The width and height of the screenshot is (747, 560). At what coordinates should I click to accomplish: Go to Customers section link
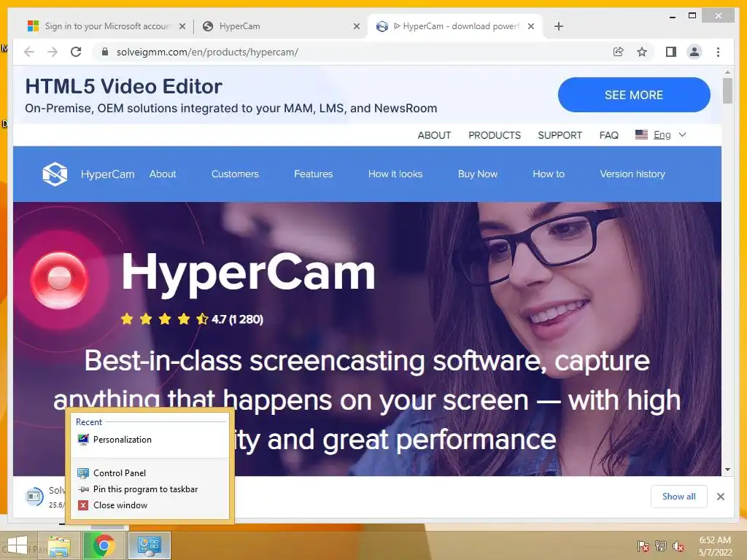235,174
